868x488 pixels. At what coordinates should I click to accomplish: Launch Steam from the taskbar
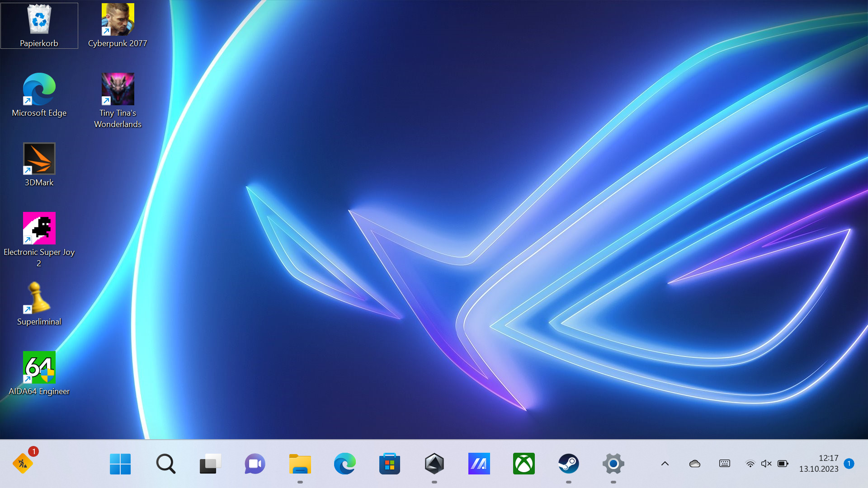[x=569, y=464]
